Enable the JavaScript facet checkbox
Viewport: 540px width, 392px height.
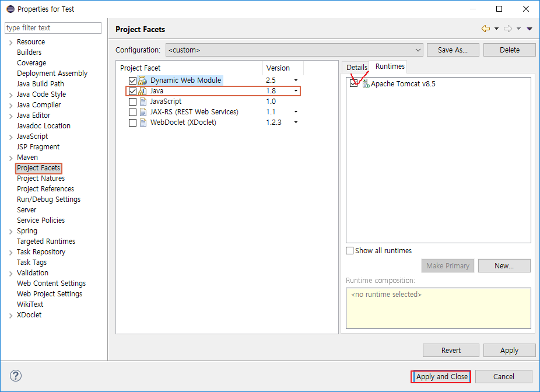[132, 101]
